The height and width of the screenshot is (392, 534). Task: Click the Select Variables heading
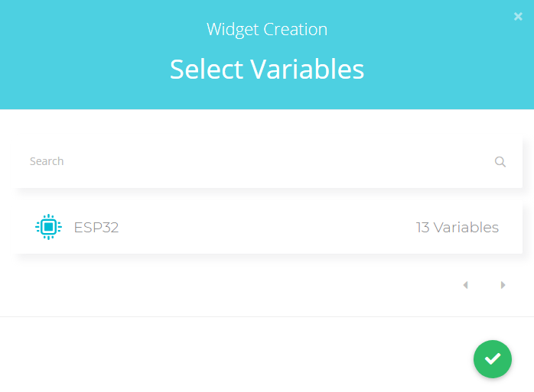coord(267,69)
